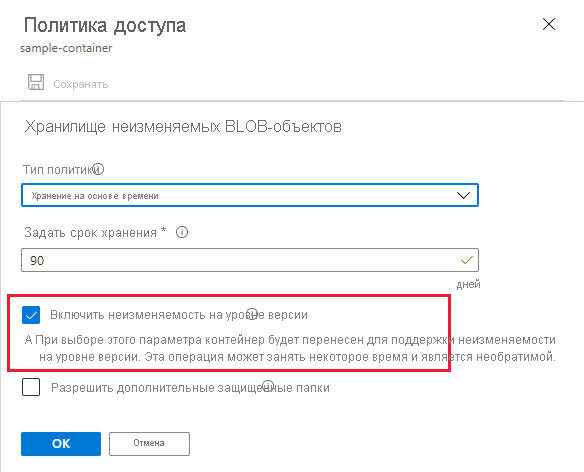Click info icon next to Задать срок хранения
Screen dimensions: 584x472
182,232
